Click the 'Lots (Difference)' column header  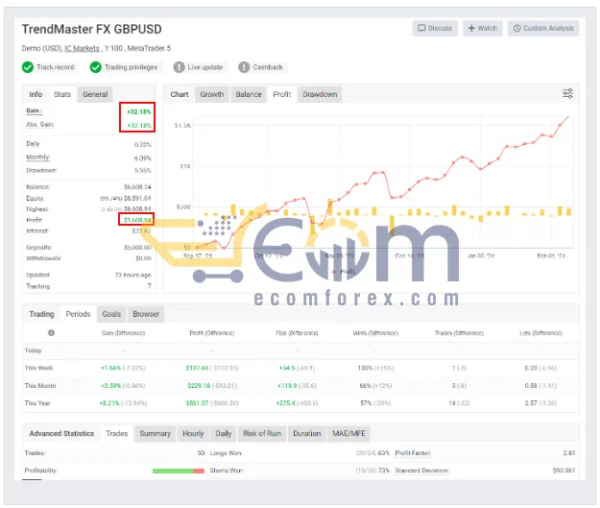(541, 333)
